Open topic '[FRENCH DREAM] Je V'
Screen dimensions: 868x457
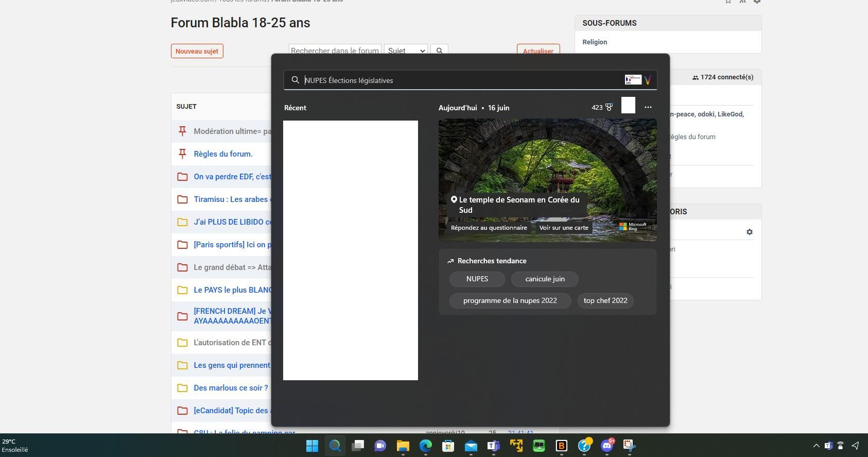[232, 316]
